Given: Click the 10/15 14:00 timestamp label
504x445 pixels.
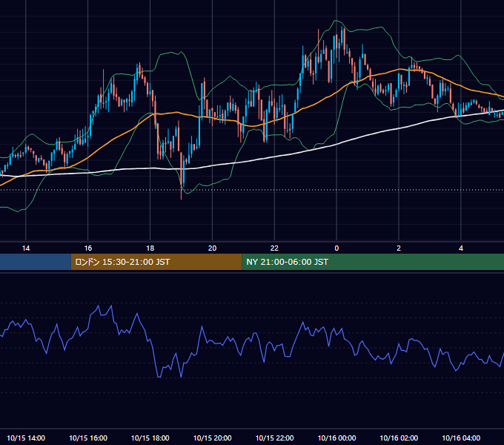Looking at the screenshot, I should (26, 438).
